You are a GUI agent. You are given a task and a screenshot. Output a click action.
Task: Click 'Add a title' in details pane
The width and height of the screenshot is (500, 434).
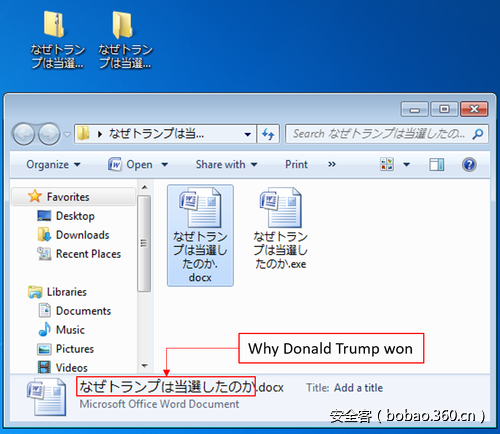coord(358,388)
